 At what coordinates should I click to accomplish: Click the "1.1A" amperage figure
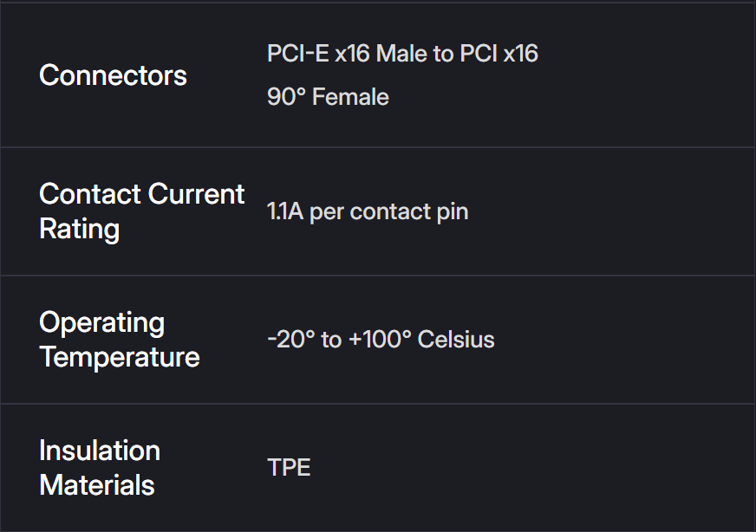[x=284, y=212]
